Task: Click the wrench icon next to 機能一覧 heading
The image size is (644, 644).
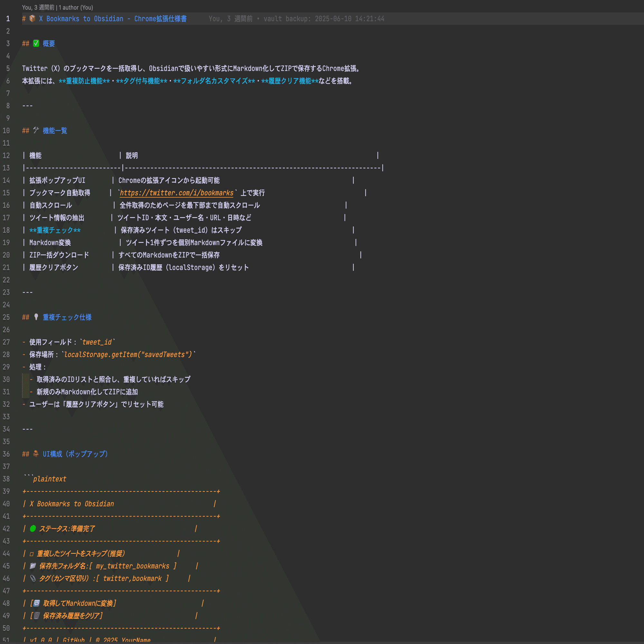Action: [36, 130]
